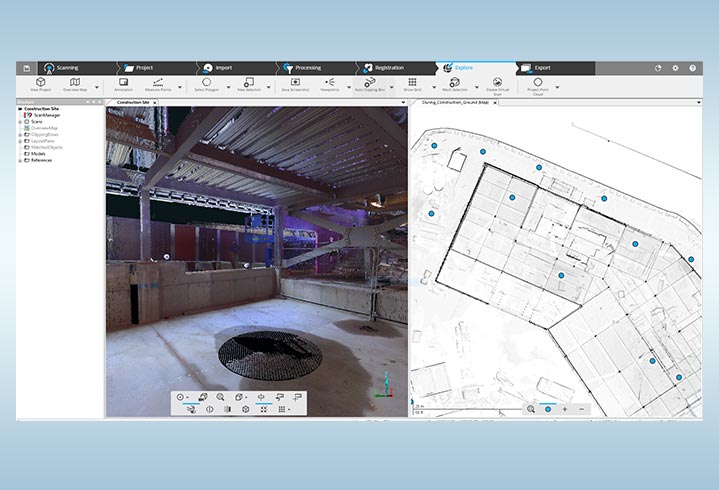
Task: Click the Project Point Cloud icon
Action: click(538, 82)
